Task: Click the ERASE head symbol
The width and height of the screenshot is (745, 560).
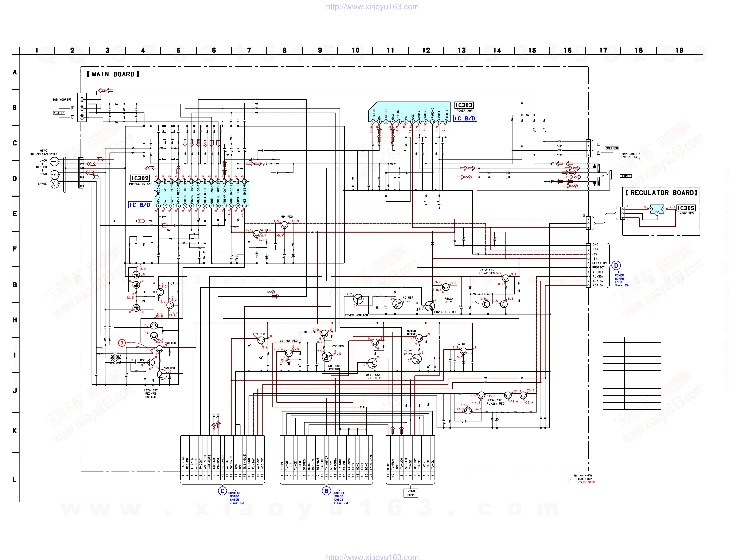Action: pos(54,184)
